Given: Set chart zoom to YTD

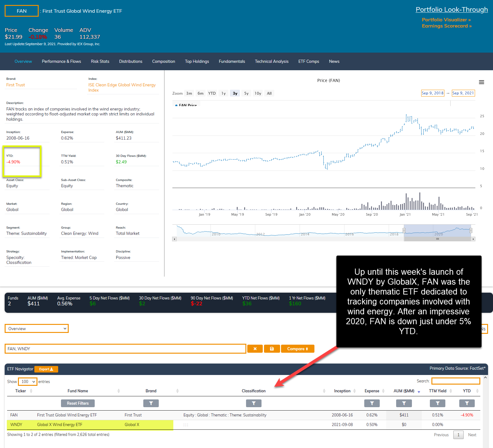Looking at the screenshot, I should pyautogui.click(x=212, y=93).
